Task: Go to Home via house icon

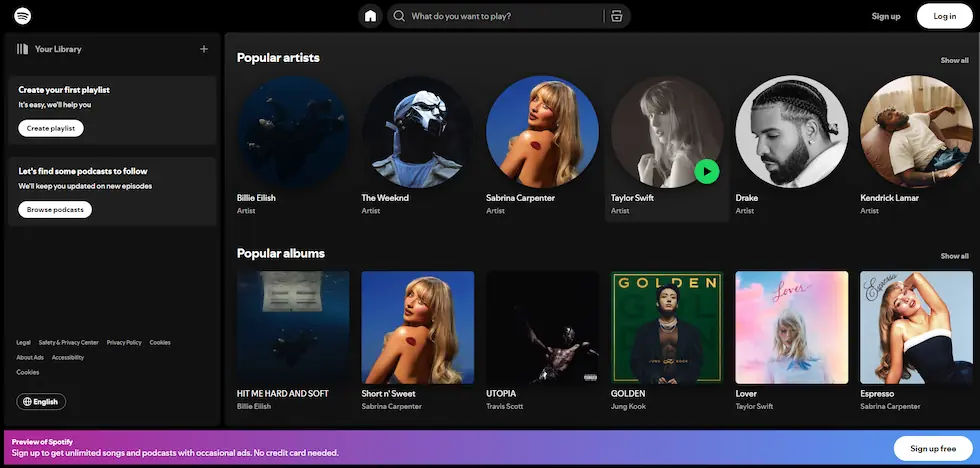Action: tap(371, 16)
